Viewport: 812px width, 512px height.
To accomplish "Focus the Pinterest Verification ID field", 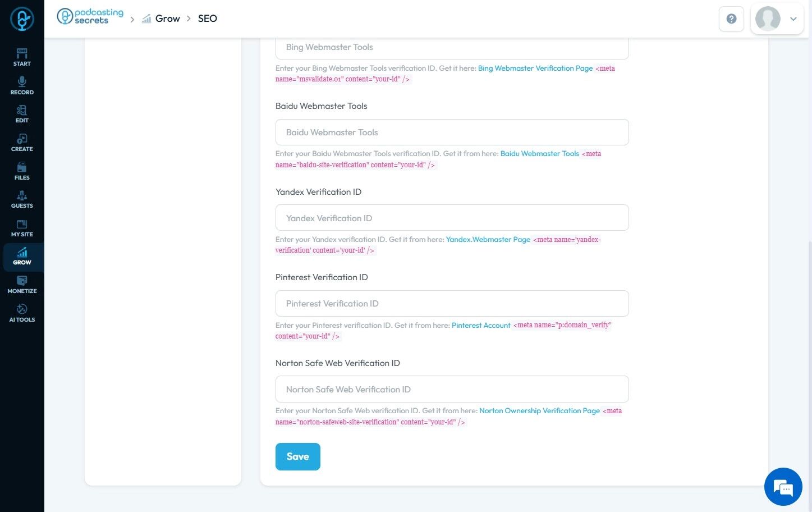I will coord(452,303).
